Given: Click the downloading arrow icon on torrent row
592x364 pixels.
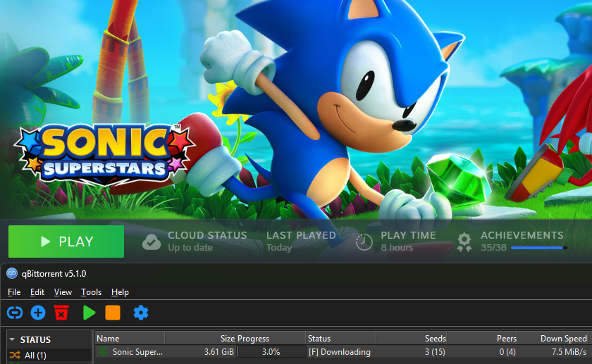Looking at the screenshot, I should [x=102, y=351].
